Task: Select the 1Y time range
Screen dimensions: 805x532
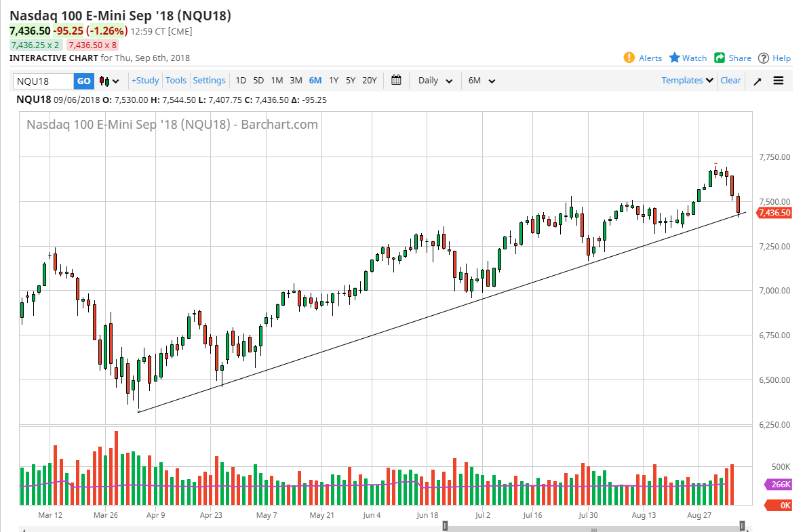Action: pyautogui.click(x=334, y=81)
